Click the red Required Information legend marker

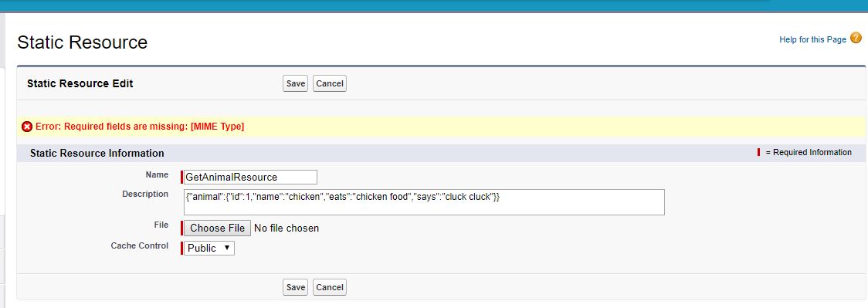(x=758, y=152)
